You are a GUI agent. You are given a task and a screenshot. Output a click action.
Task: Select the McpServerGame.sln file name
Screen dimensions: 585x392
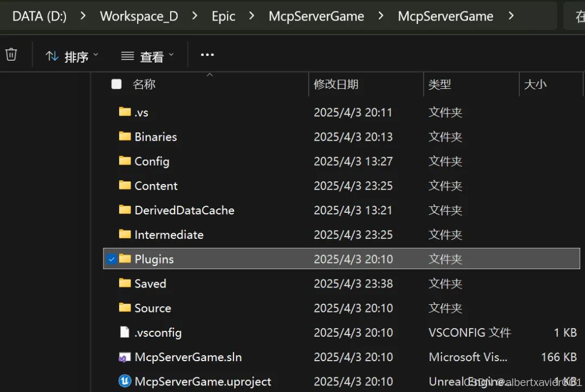188,357
